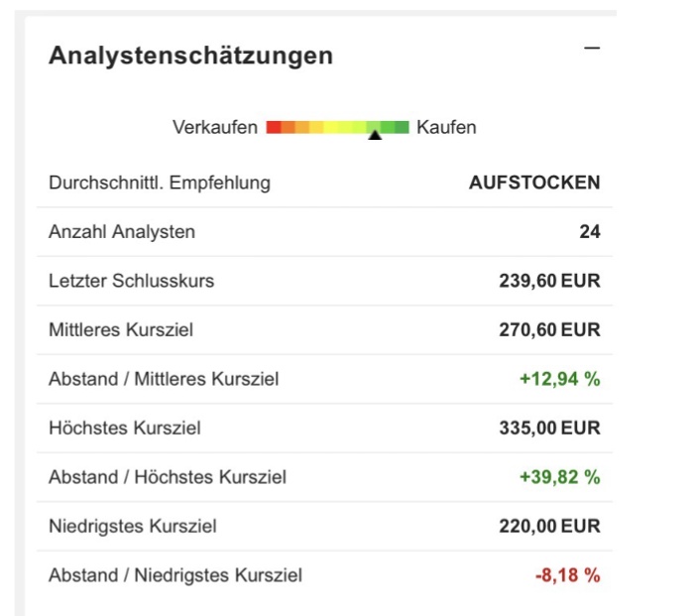Viewport: 696px width, 616px height.
Task: Select the Höchstes Kursziel label
Action: pyautogui.click(x=125, y=429)
